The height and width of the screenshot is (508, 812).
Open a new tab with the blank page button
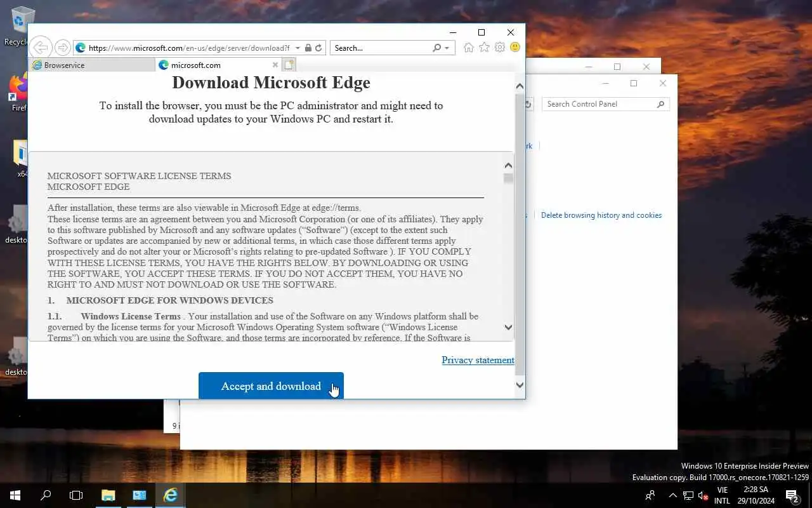click(x=289, y=65)
